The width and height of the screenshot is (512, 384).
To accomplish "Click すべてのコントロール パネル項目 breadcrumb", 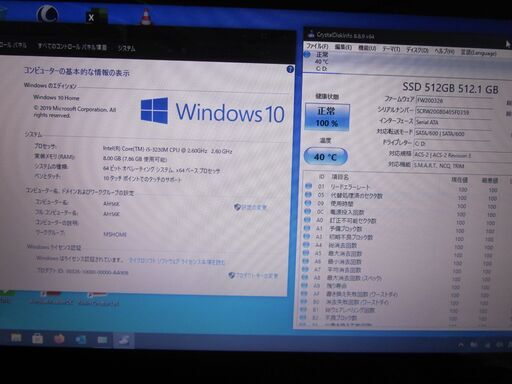I will [x=72, y=46].
